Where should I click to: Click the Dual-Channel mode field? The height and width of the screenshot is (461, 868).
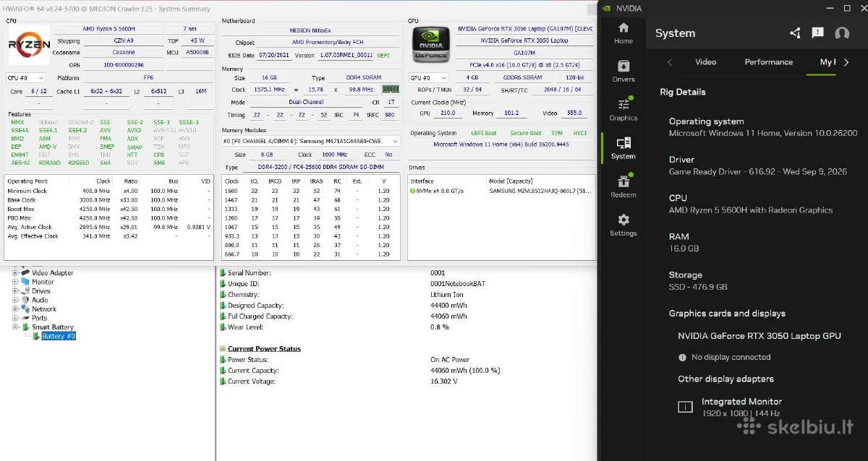pos(307,102)
